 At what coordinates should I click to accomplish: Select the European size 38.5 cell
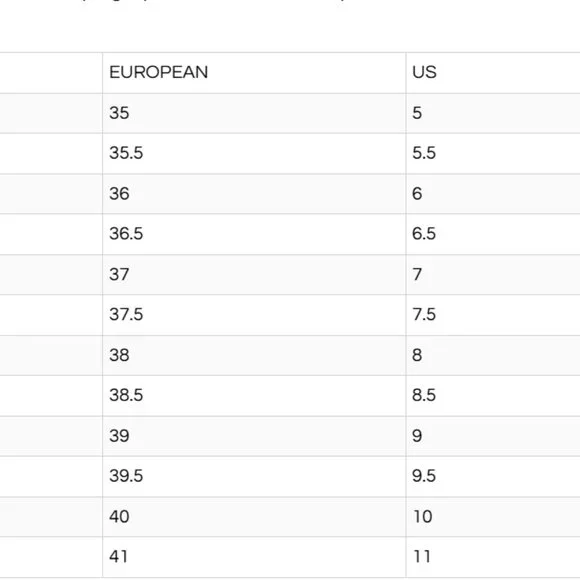pyautogui.click(x=254, y=396)
